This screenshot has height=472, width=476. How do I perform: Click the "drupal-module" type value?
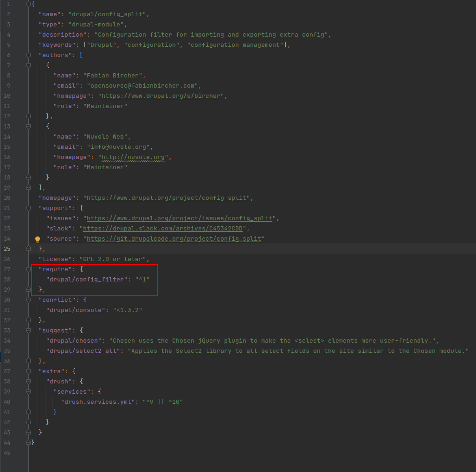pos(96,24)
